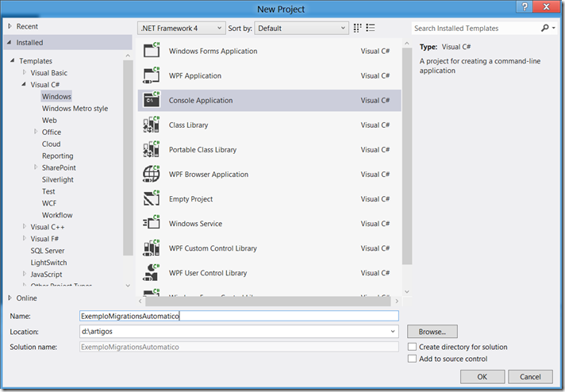Click the Portable Class Library template icon
The width and height of the screenshot is (565, 392).
click(x=152, y=149)
